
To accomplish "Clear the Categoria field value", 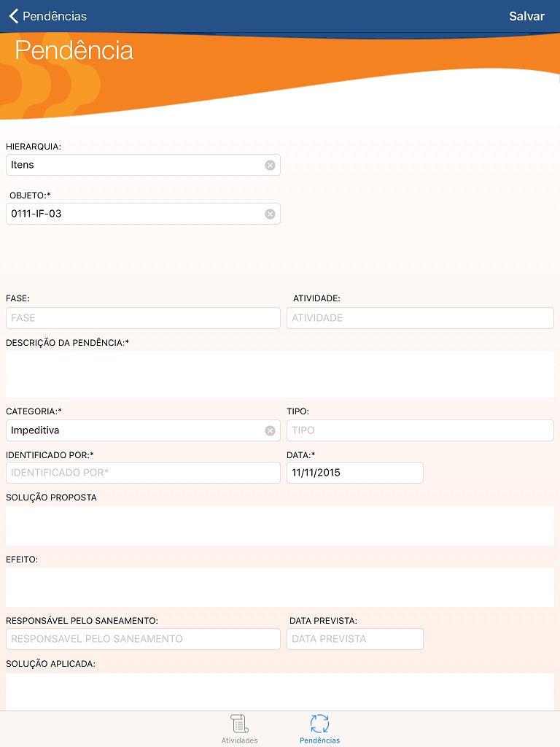I will pos(270,430).
